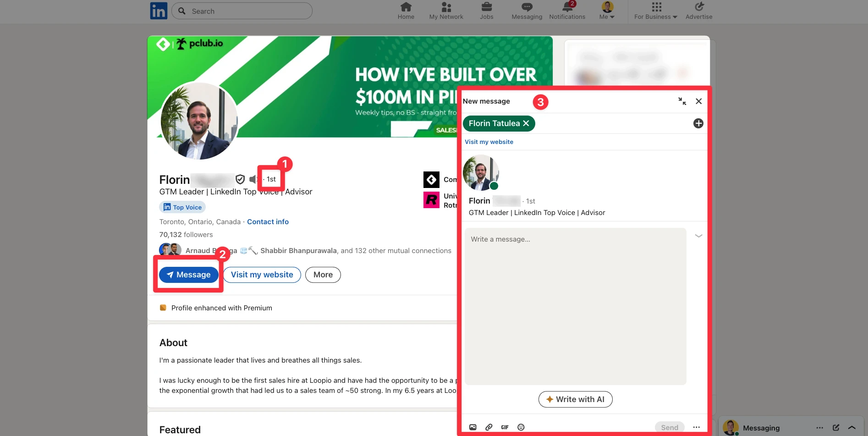
Task: Click the 70,132 followers text
Action: (x=186, y=235)
